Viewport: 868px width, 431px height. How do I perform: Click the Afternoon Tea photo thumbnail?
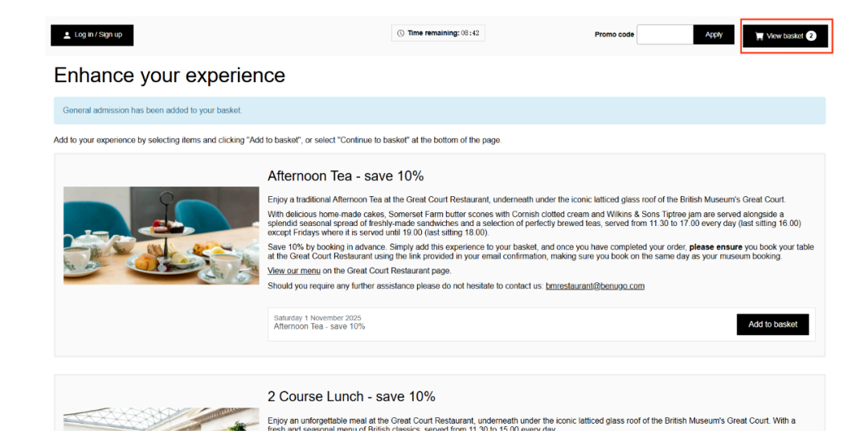click(162, 236)
